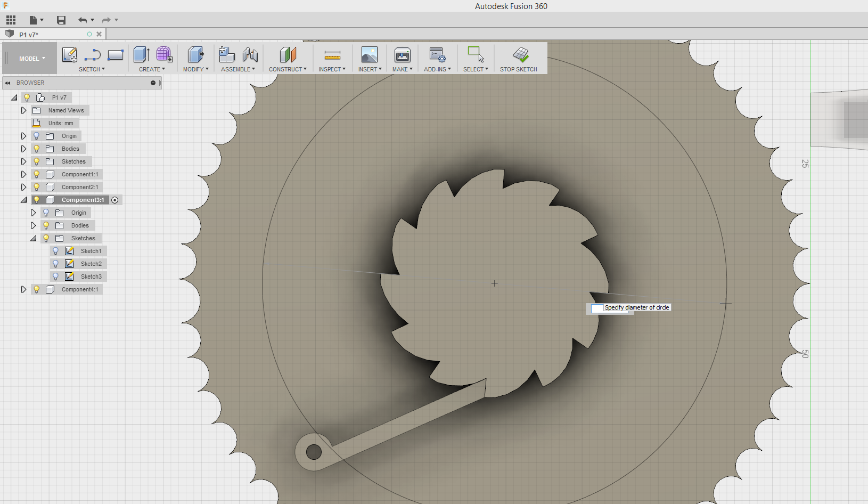868x504 pixels.
Task: Click the Undo arrow
Action: [x=83, y=20]
